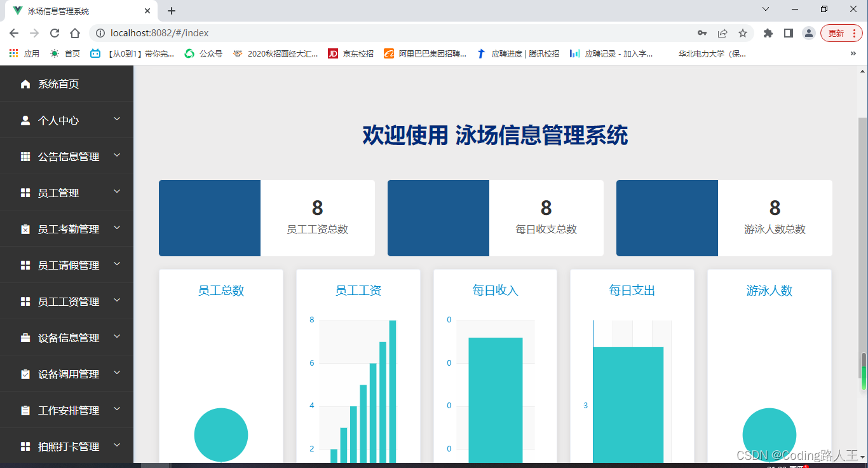Click the clipboard-check icon beside 设备调用管理
Viewport: 868px width, 468px height.
click(25, 374)
